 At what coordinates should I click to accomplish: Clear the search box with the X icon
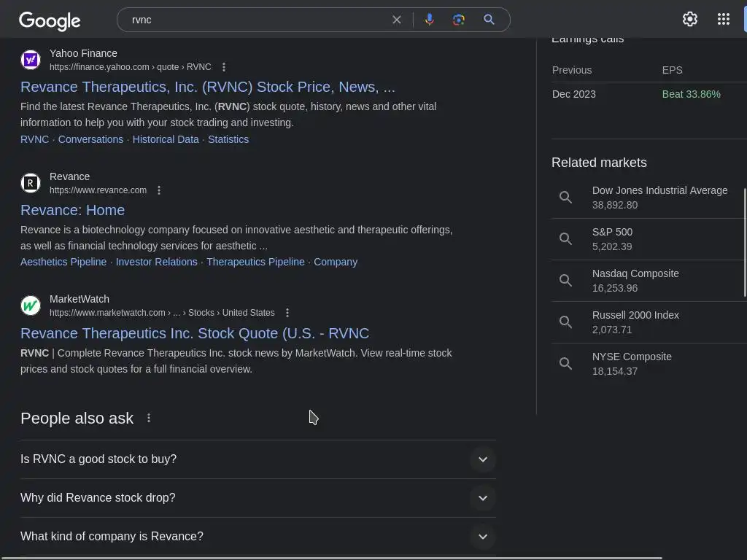(x=396, y=20)
